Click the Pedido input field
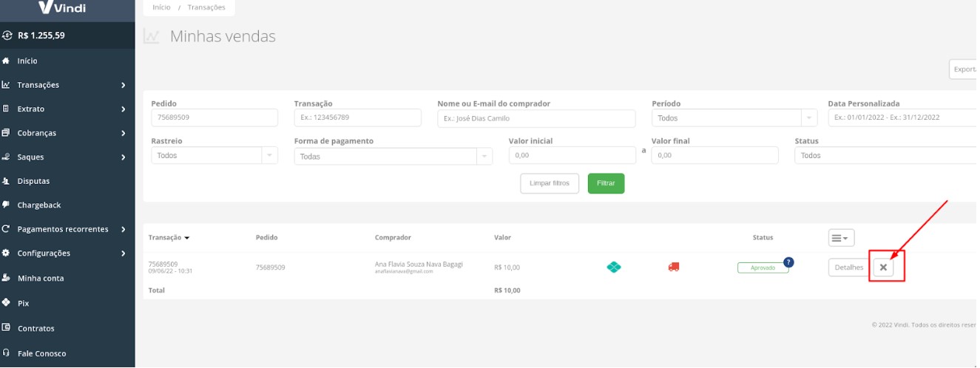 click(x=214, y=117)
